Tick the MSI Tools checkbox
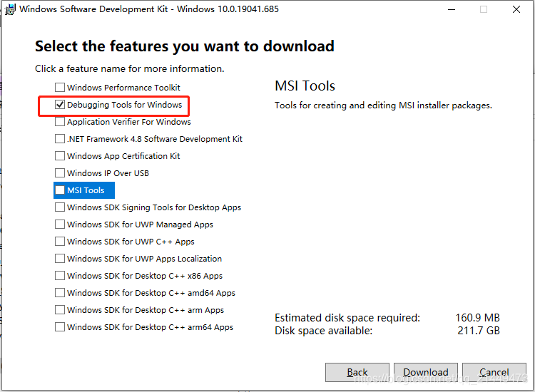535x392 pixels. pos(60,190)
